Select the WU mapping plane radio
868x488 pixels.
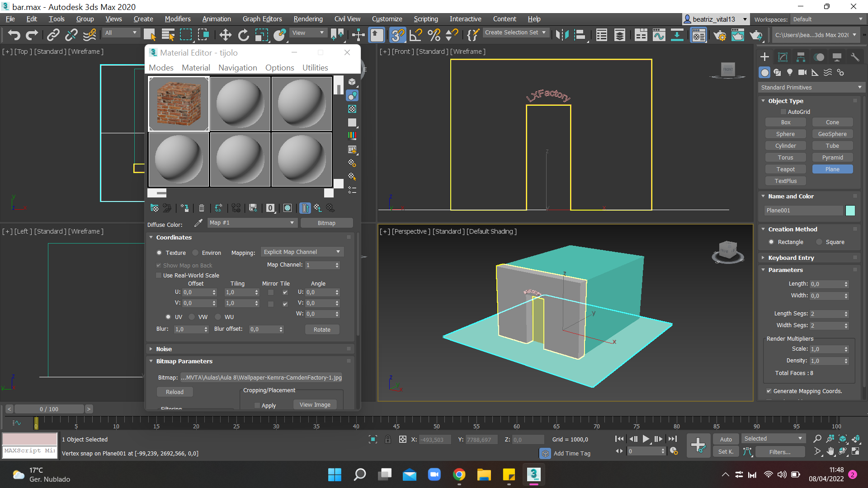218,317
